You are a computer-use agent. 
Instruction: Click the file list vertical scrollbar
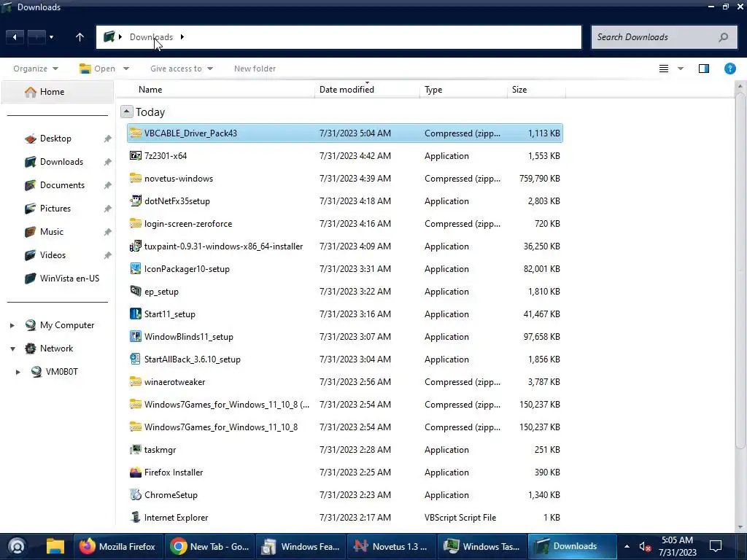click(x=740, y=271)
